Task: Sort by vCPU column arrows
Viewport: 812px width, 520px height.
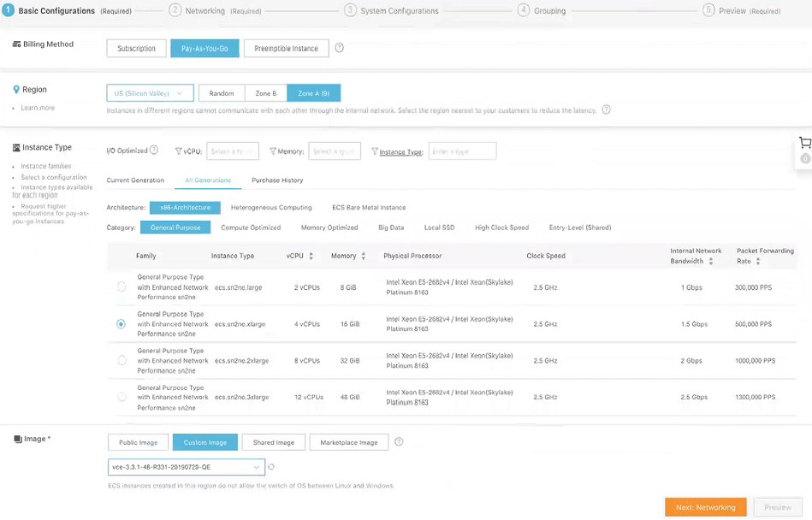Action: 311,256
